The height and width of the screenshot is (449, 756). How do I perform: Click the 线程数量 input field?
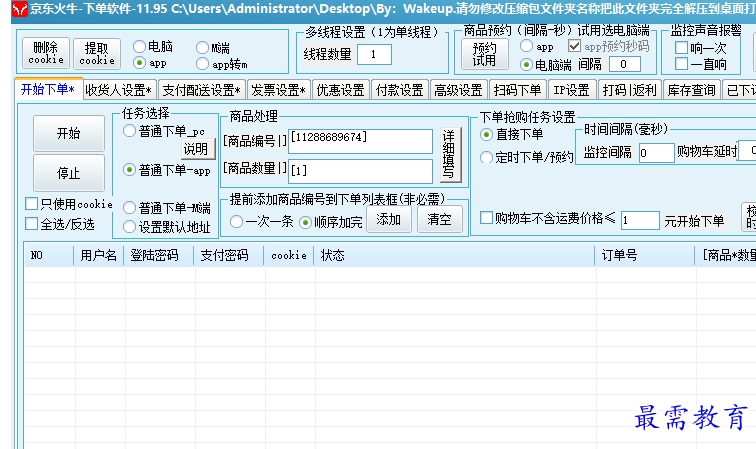coord(374,54)
